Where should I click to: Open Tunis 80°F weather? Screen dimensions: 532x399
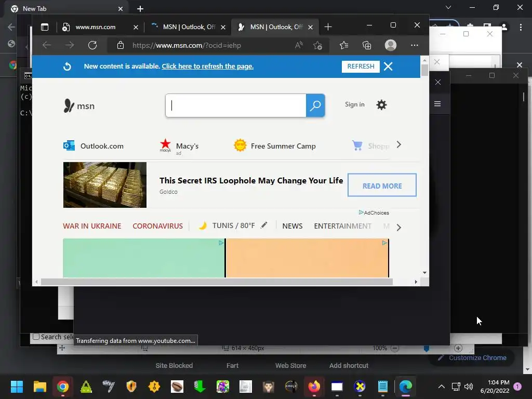233,225
